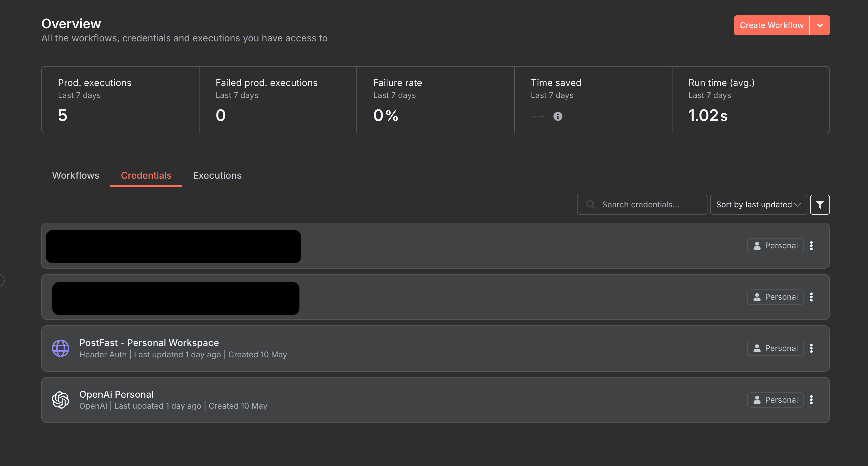This screenshot has width=868, height=466.
Task: Click the OpenAI logo icon
Action: point(61,400)
